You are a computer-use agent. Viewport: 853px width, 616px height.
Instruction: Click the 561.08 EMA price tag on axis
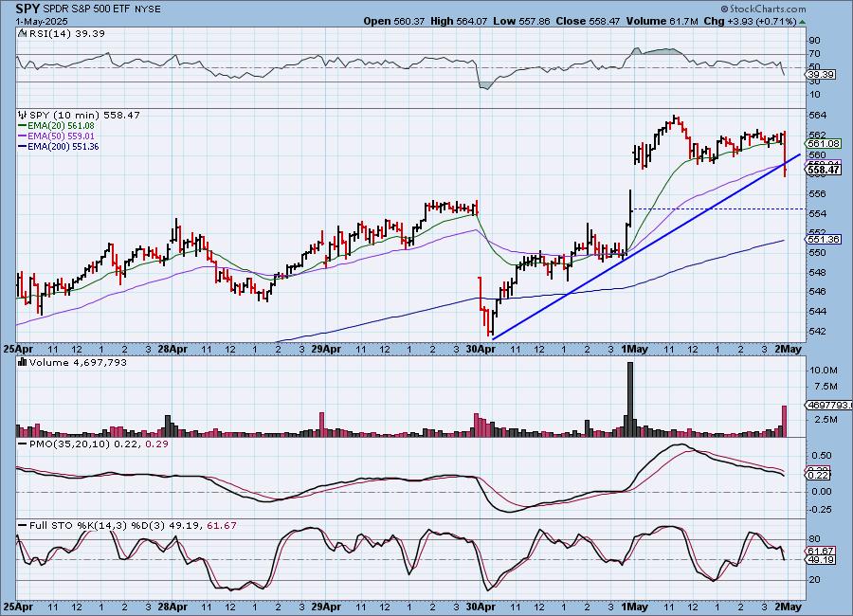coord(825,144)
